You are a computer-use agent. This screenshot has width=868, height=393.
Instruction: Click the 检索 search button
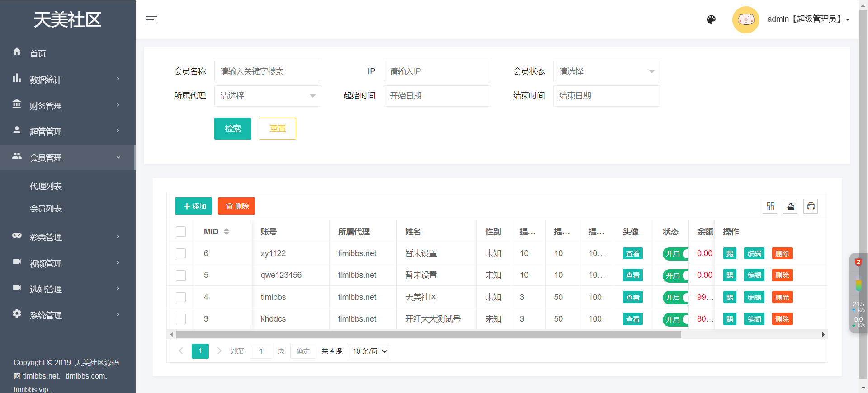pos(232,129)
